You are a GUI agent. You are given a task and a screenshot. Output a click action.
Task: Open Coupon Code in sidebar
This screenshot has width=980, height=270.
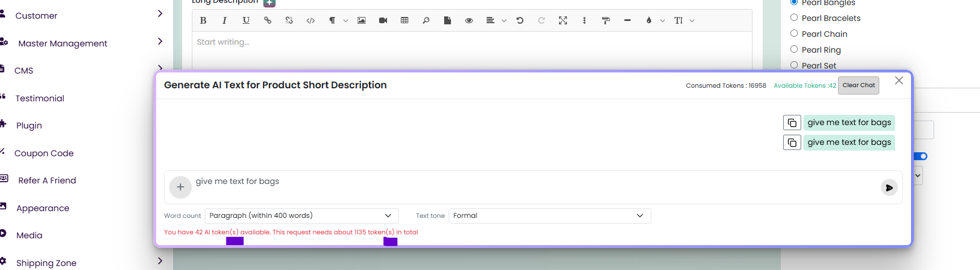(x=44, y=153)
